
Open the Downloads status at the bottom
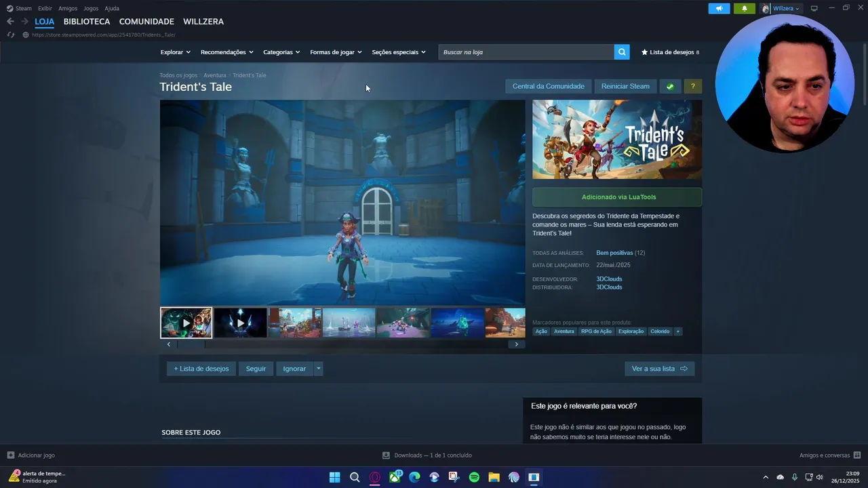point(427,455)
